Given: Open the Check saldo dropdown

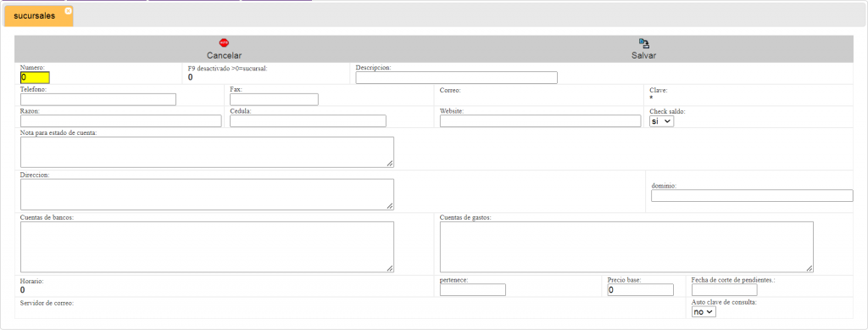Looking at the screenshot, I should 661,121.
